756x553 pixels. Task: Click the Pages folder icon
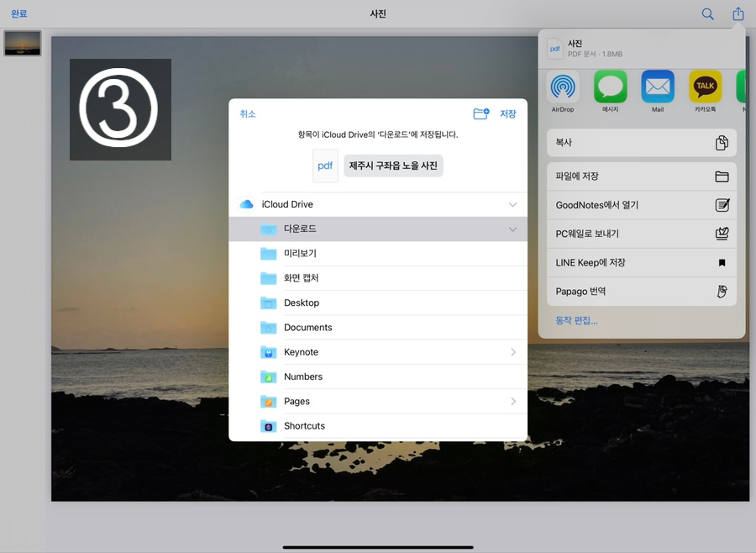(x=269, y=402)
